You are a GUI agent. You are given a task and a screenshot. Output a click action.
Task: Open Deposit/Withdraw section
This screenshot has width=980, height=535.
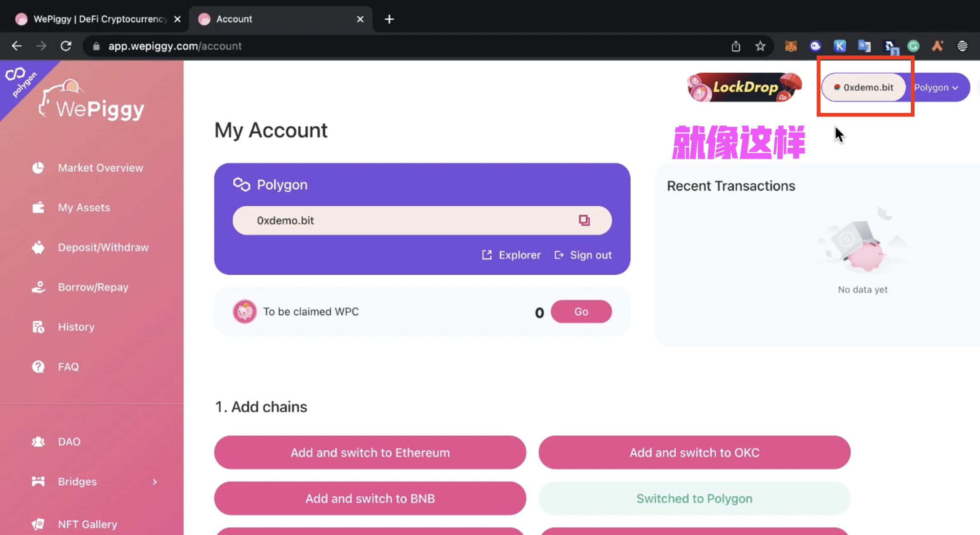tap(103, 247)
